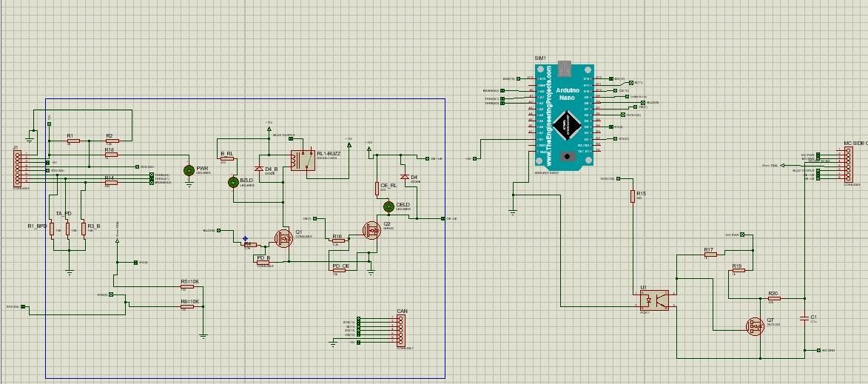Click the Arduino reset button
This screenshot has width=868, height=384.
(566, 157)
